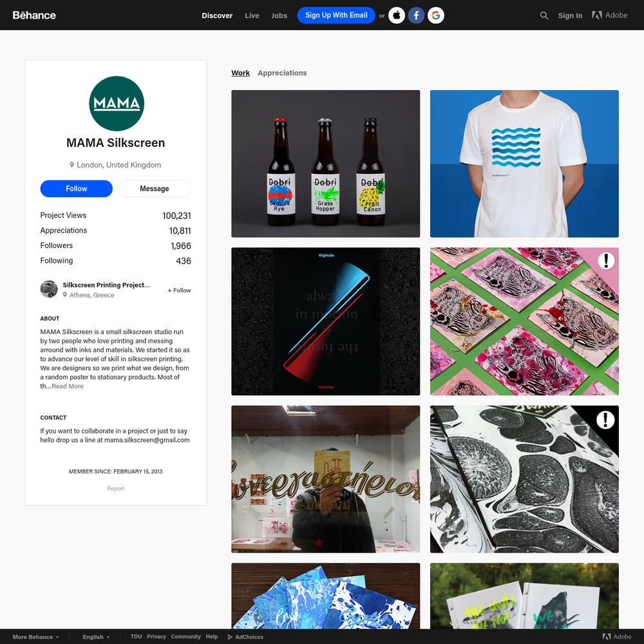Click the MAMA round profile avatar
This screenshot has height=644, width=644.
117,104
